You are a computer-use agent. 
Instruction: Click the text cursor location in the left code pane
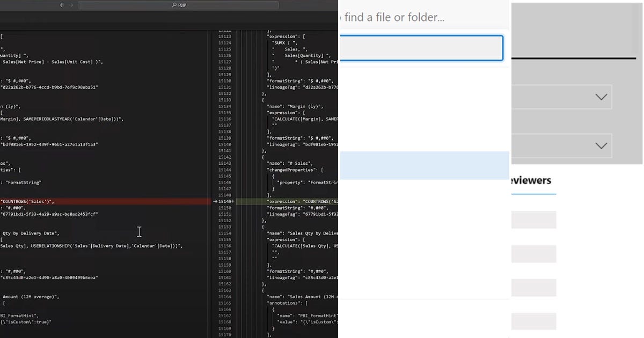click(139, 231)
